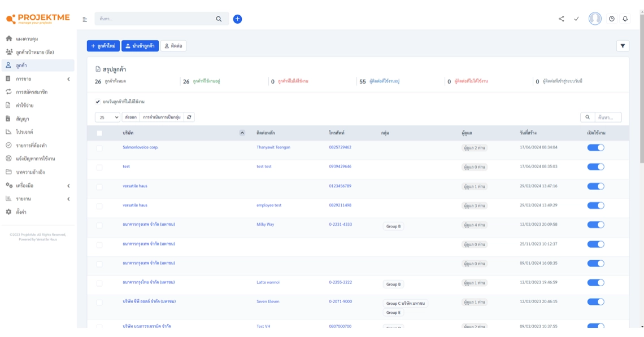Open the Salmonloveice corp. company link
644x337 pixels.
coord(140,147)
